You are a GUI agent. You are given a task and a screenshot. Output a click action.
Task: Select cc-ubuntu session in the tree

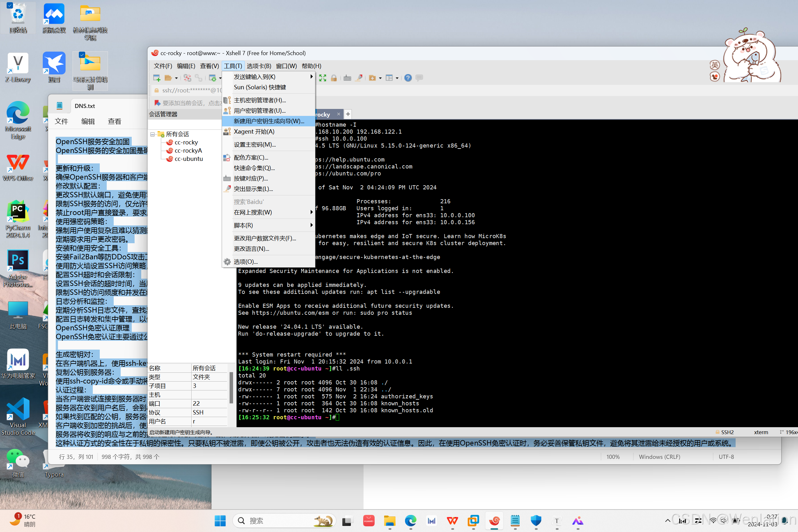[x=188, y=159]
